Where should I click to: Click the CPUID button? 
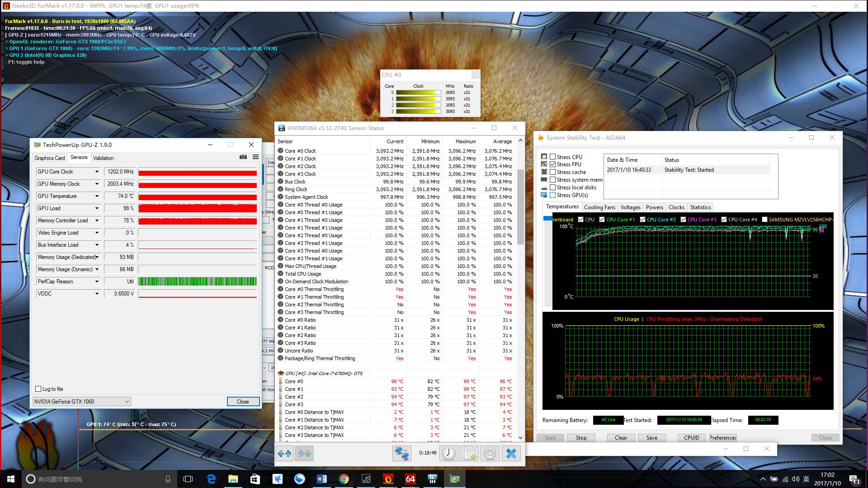[x=692, y=437]
